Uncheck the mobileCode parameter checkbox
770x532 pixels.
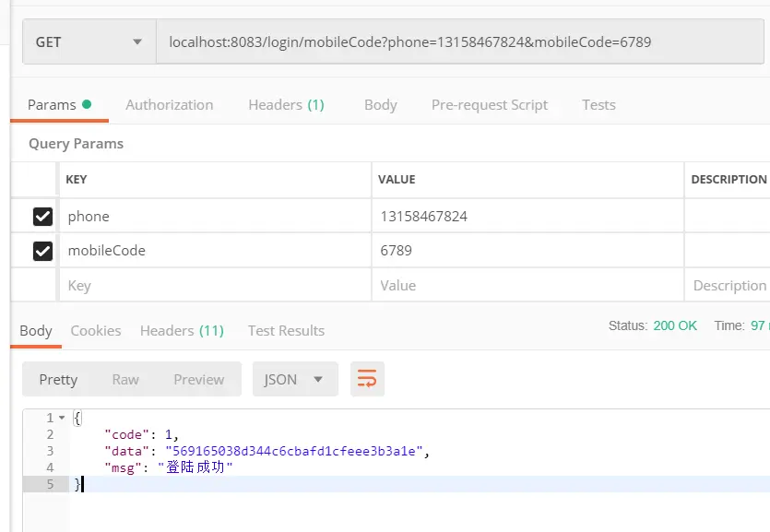42,251
